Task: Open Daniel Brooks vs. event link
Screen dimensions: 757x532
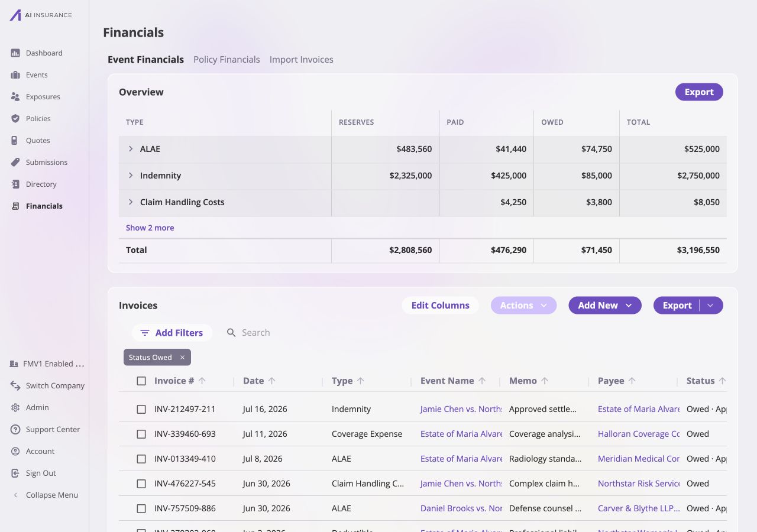Action: (x=461, y=508)
